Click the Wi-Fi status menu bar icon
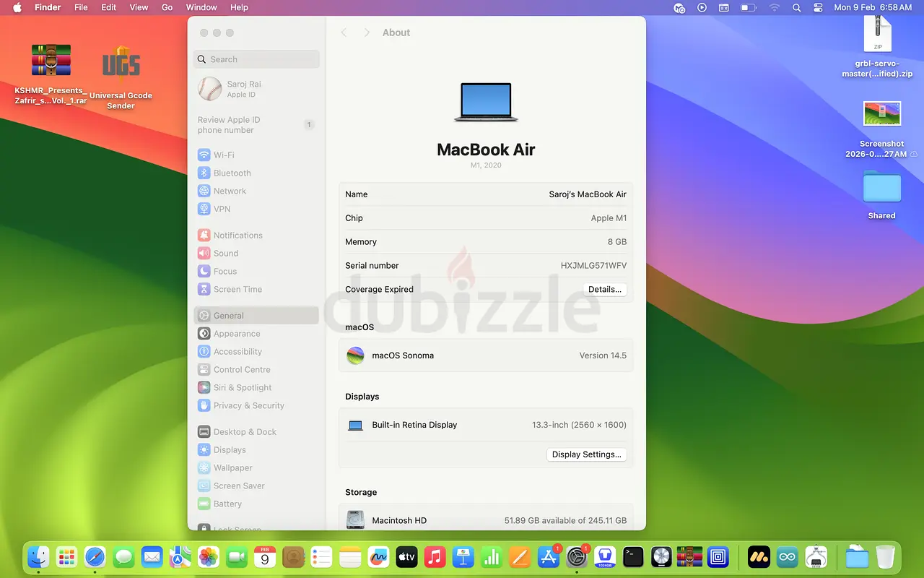 tap(775, 7)
